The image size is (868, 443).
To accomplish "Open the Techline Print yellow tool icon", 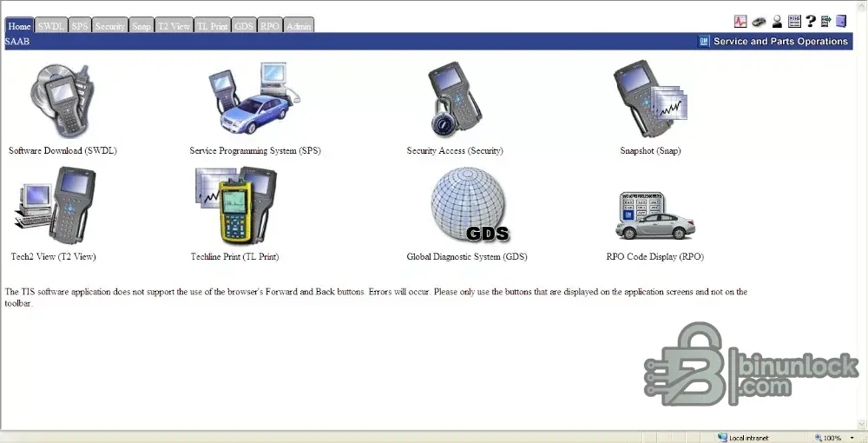I will (x=236, y=206).
